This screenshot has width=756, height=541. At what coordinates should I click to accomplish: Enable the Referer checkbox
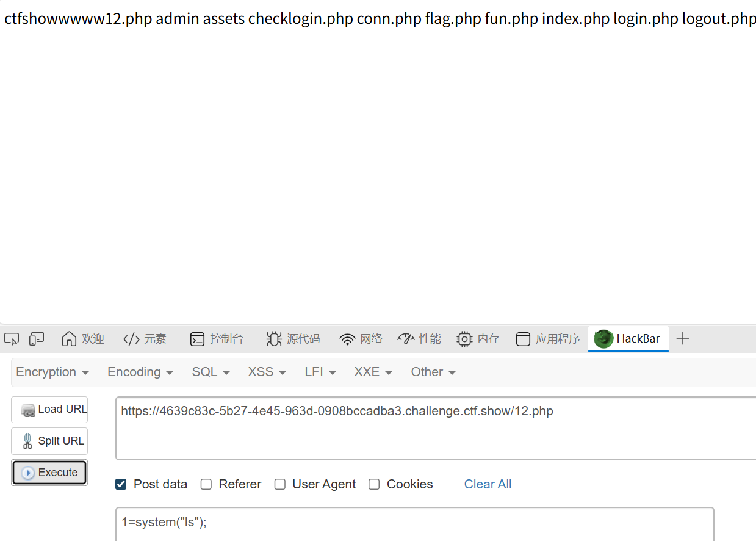coord(206,484)
